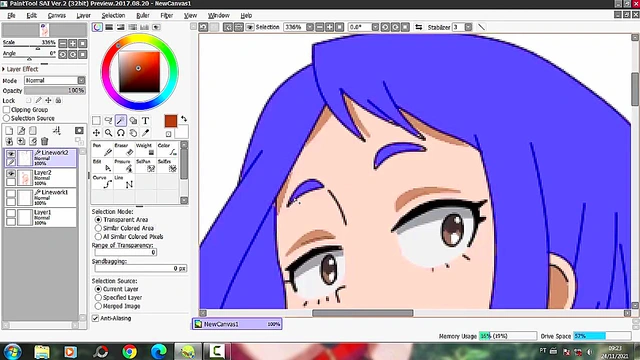This screenshot has height=360, width=640.
Task: Select the Hand pan tool
Action: click(x=133, y=133)
